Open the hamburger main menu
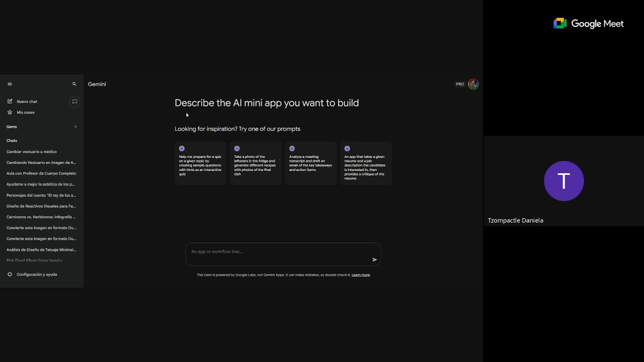Screen dimensions: 644x362 (x=10, y=84)
